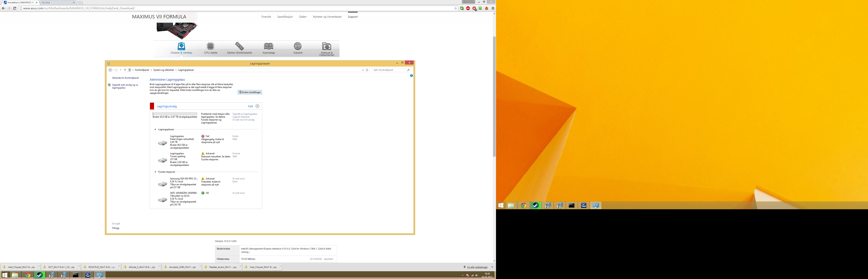Close Chrome's downloads bar
The image size is (868, 279).
(492, 267)
